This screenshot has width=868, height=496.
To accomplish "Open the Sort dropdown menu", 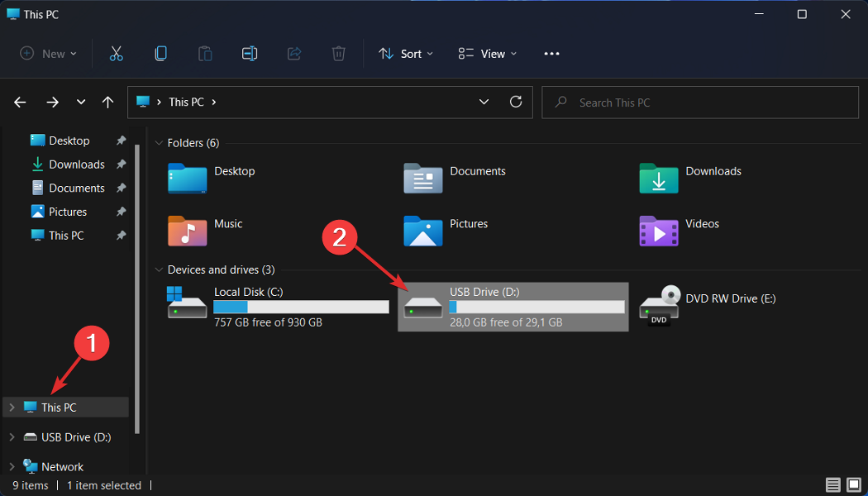I will [405, 54].
